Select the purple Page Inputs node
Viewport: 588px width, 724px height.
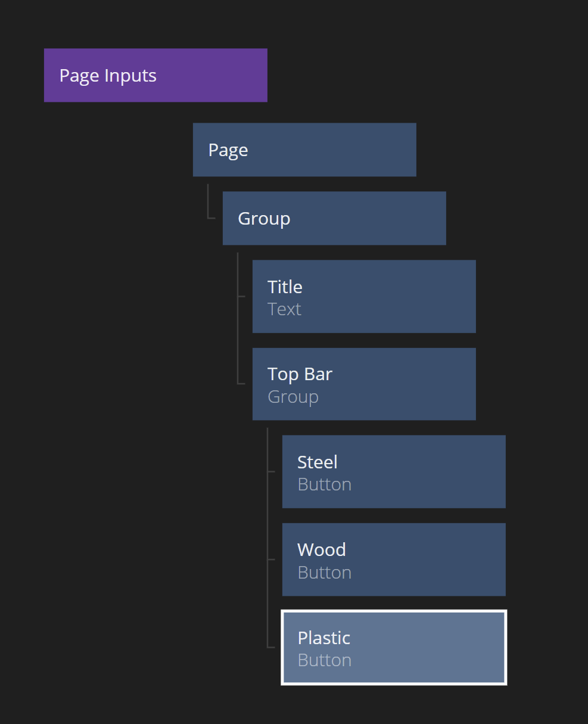coord(155,75)
